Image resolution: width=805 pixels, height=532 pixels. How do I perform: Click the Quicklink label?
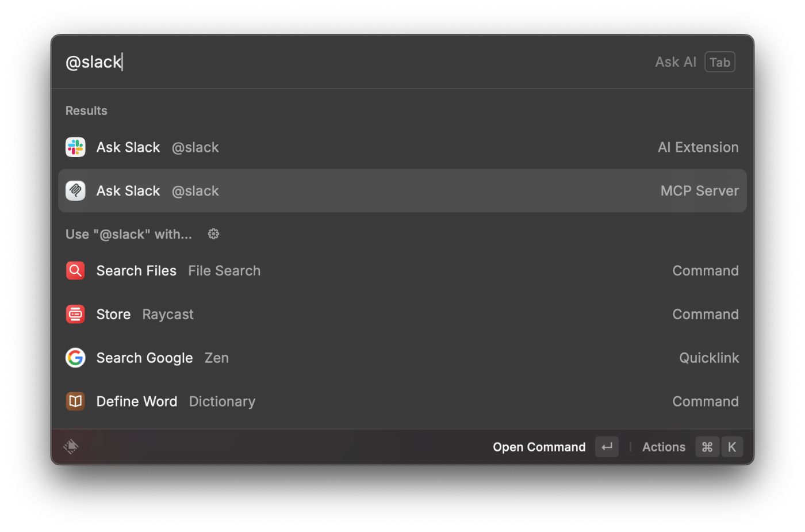click(709, 358)
